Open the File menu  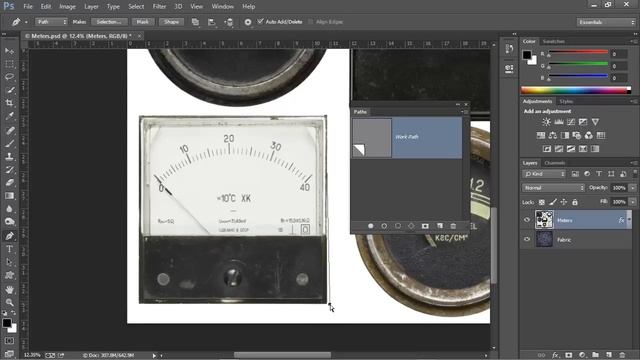tap(28, 7)
